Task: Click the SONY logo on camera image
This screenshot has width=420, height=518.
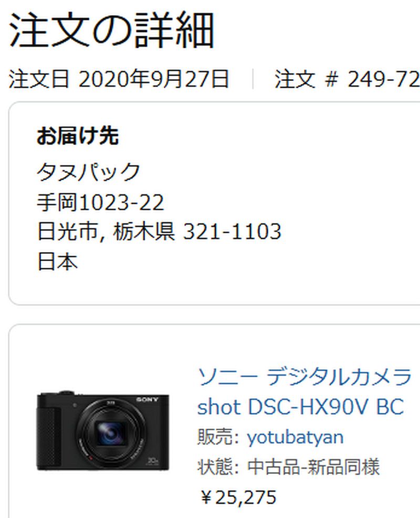Action: pyautogui.click(x=148, y=399)
